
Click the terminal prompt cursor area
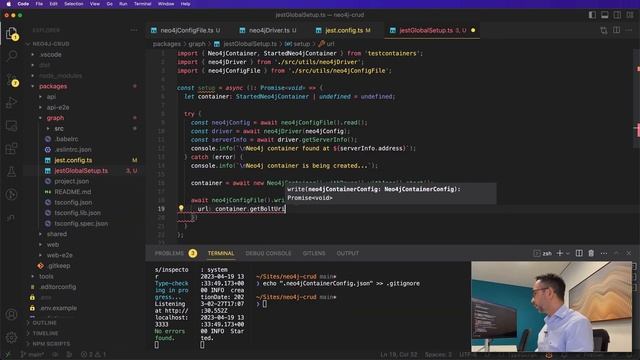pos(264,304)
